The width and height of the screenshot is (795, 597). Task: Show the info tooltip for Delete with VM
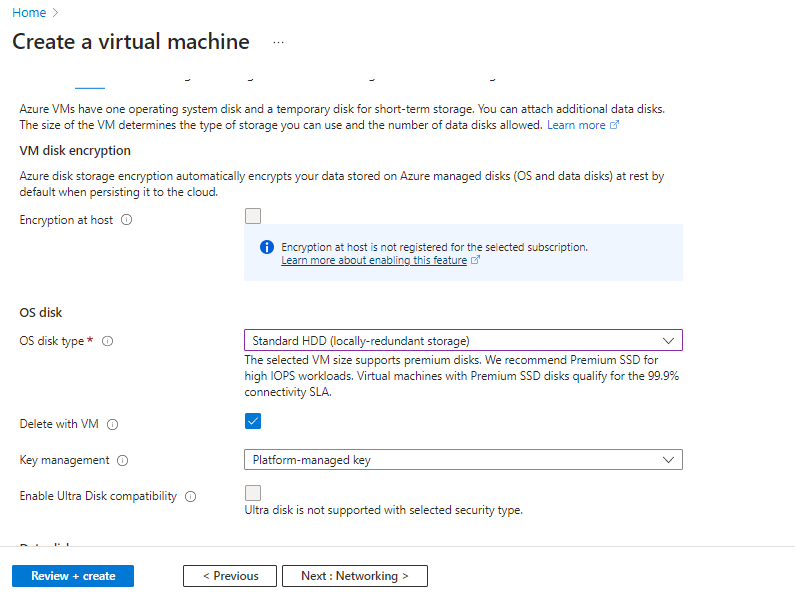pyautogui.click(x=113, y=425)
